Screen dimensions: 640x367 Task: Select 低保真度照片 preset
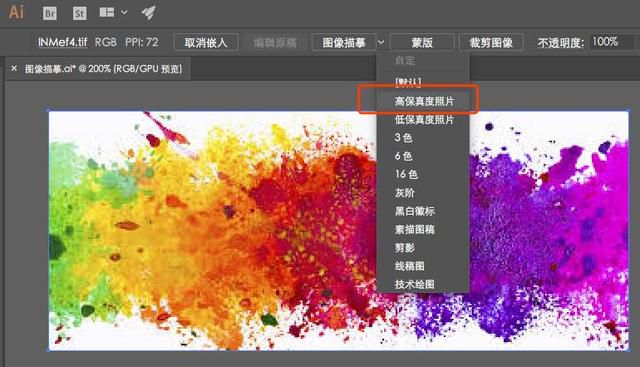423,120
